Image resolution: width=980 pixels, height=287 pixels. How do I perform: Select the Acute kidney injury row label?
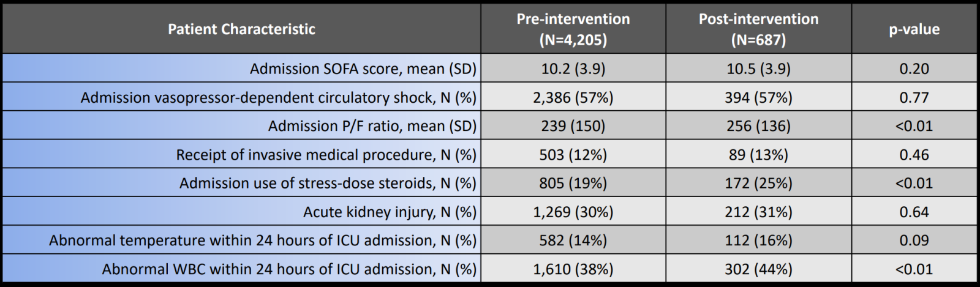pos(390,212)
